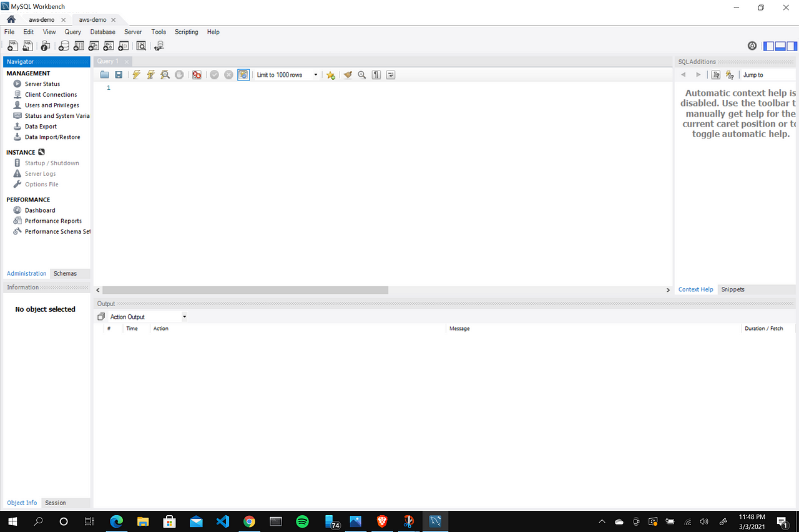Show hidden system tray icons chevron
This screenshot has width=799, height=532.
click(x=602, y=521)
